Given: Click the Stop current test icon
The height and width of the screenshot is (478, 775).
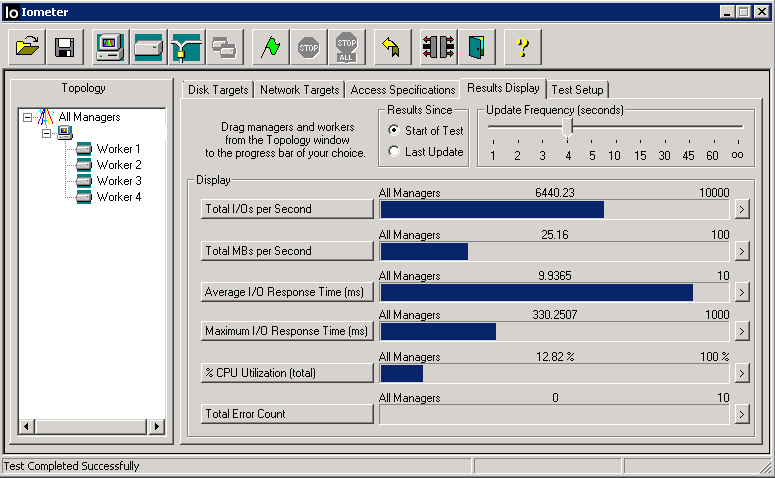Looking at the screenshot, I should pyautogui.click(x=308, y=47).
